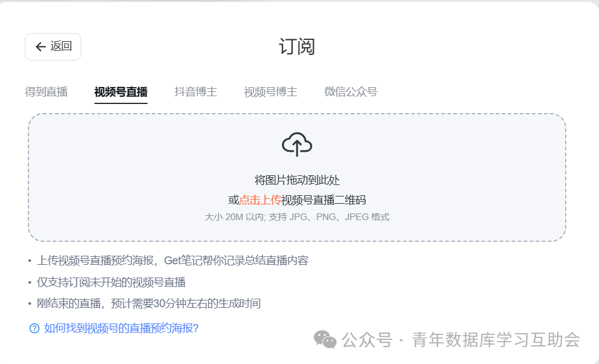
Task: Click the question mark help icon
Action: 34,328
